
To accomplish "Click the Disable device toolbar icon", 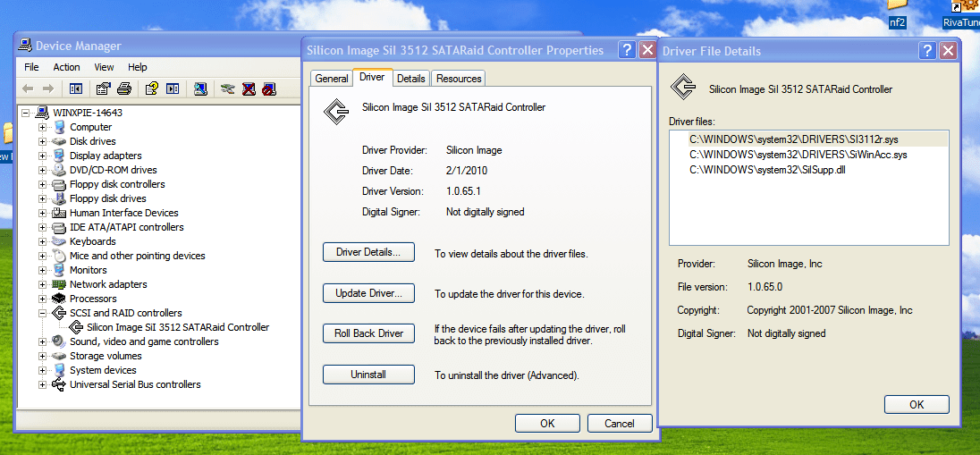I will click(x=269, y=88).
